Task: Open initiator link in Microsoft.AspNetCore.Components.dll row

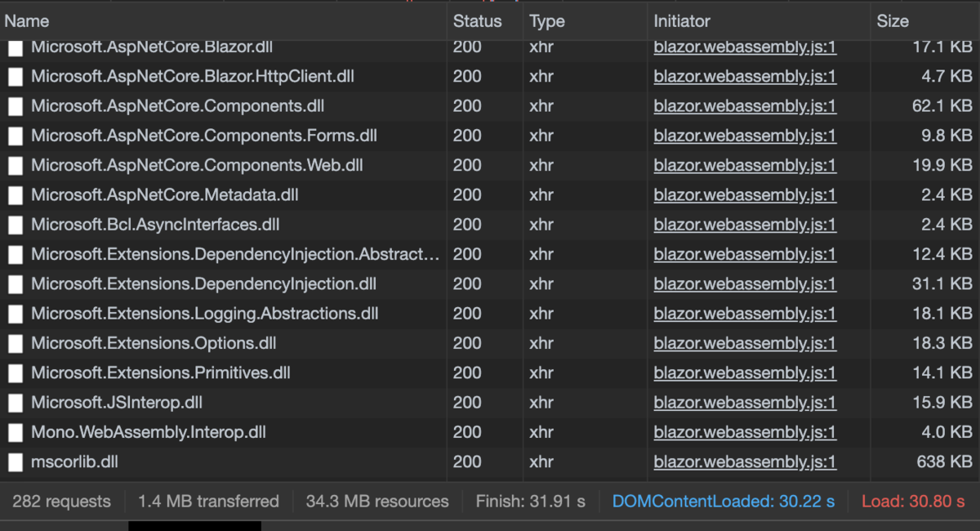Action: coord(745,106)
